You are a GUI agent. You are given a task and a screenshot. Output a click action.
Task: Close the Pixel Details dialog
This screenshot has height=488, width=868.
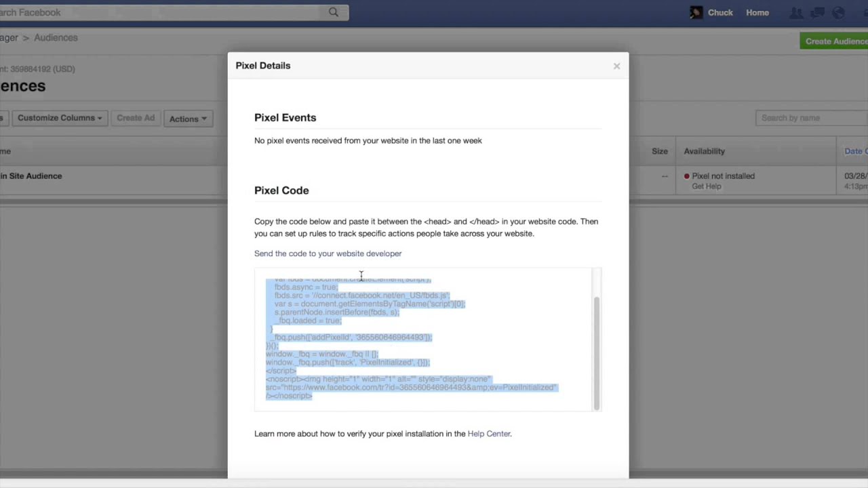[x=616, y=66]
